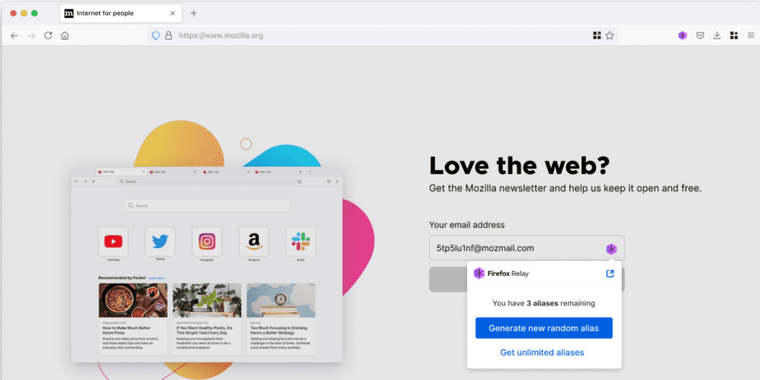The height and width of the screenshot is (380, 760).
Task: Open Relay dashboard via external link icon
Action: click(610, 273)
